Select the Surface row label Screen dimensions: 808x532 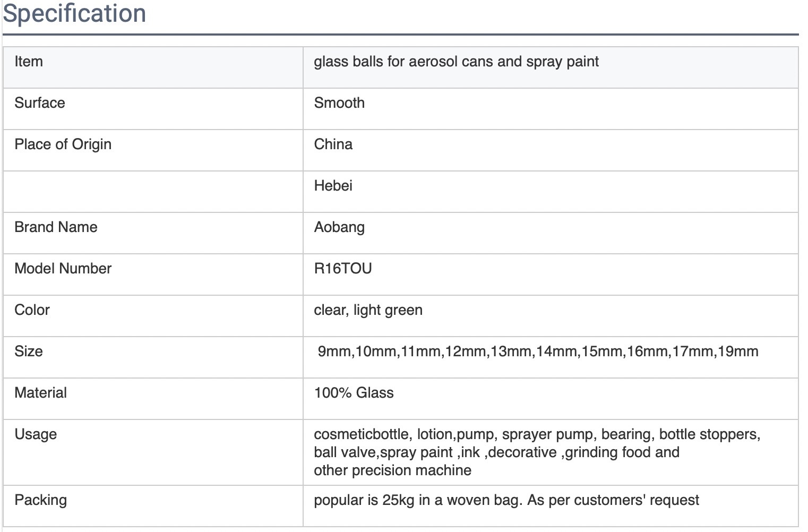(x=40, y=103)
